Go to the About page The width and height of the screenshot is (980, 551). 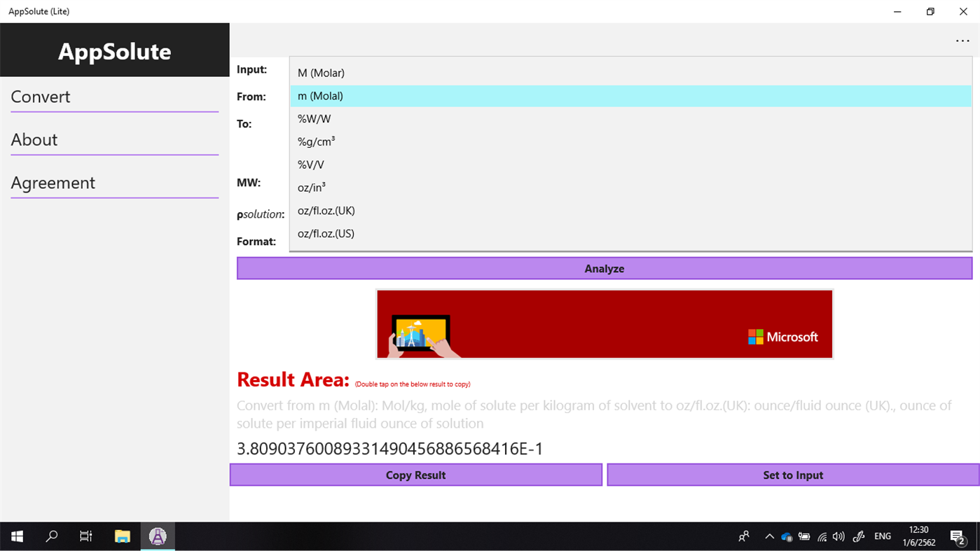(x=34, y=139)
